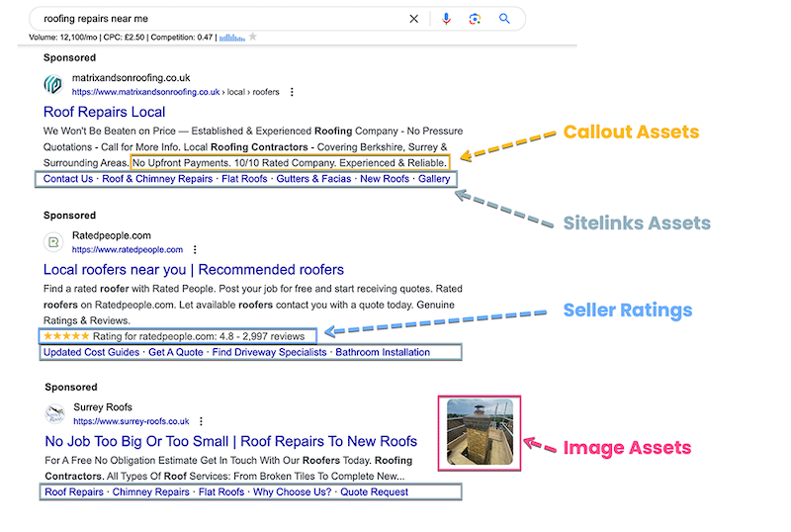Open the Contact Us sitelink

[68, 179]
